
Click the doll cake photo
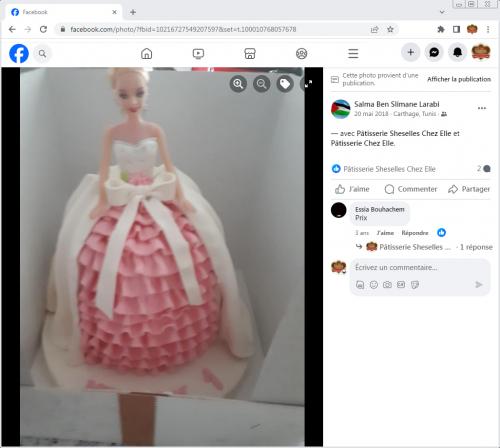pyautogui.click(x=162, y=257)
